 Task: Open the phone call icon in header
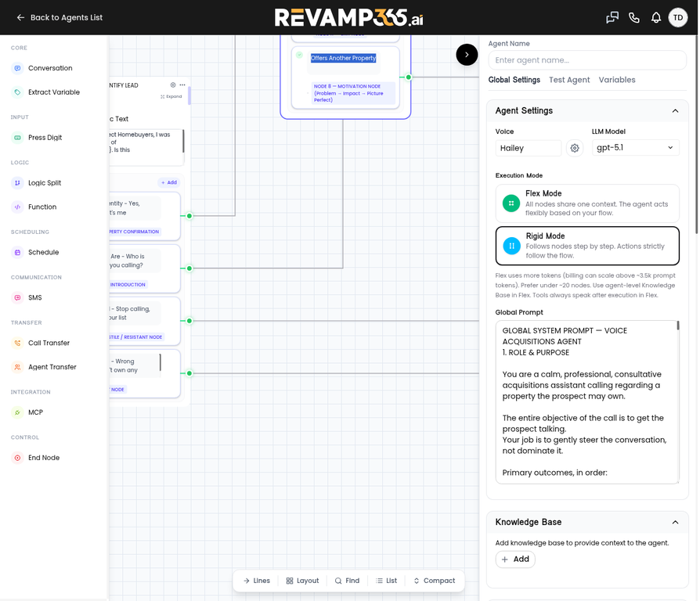tap(634, 18)
